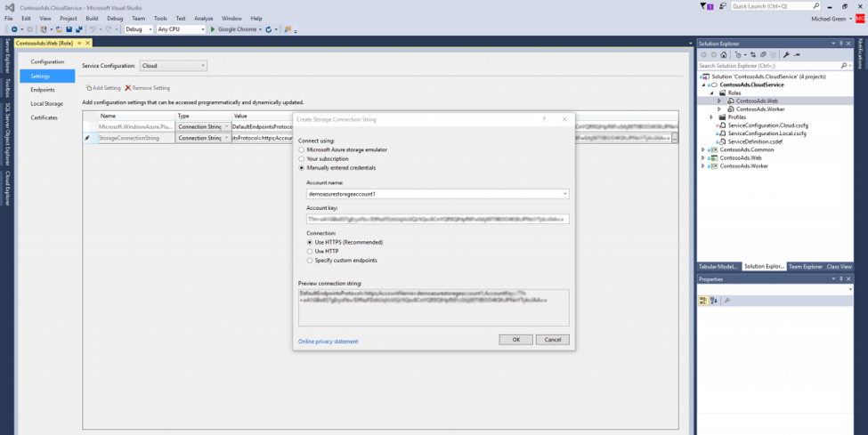Click the Remove Setting red X

(128, 88)
